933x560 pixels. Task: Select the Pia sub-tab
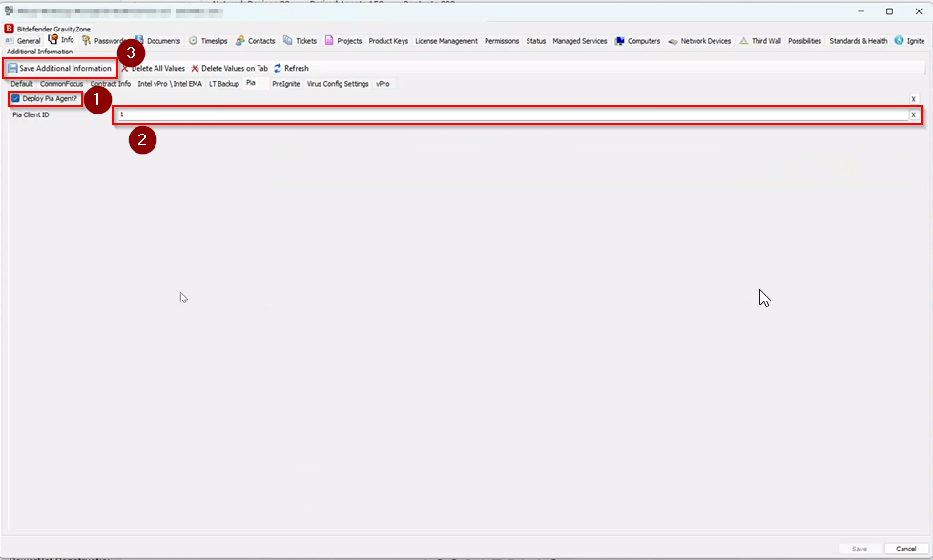[251, 83]
